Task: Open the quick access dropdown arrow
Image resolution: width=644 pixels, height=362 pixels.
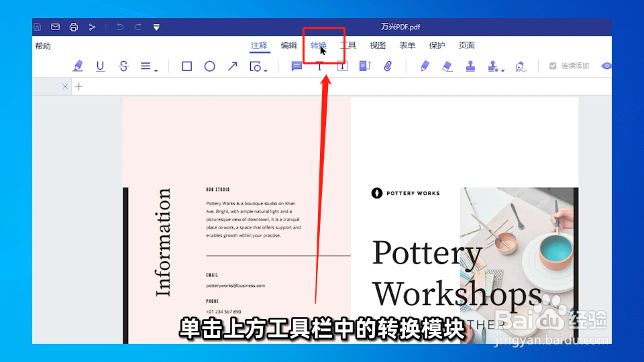Action: 156,27
